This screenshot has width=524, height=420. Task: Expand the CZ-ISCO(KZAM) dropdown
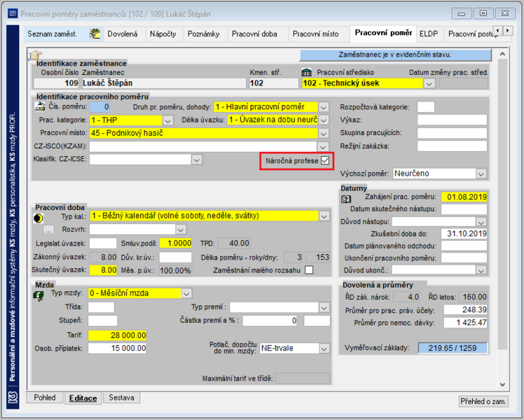pyautogui.click(x=322, y=146)
